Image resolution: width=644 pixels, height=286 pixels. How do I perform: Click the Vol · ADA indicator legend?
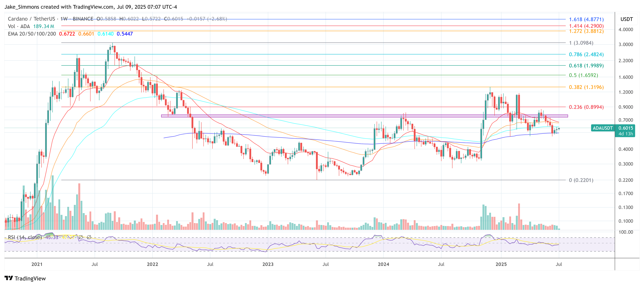tap(19, 26)
